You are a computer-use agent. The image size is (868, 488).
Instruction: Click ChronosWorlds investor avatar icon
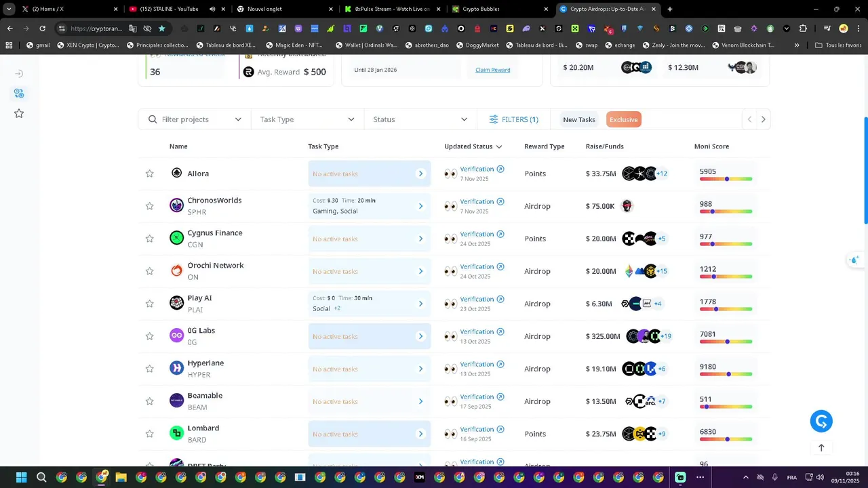click(627, 206)
